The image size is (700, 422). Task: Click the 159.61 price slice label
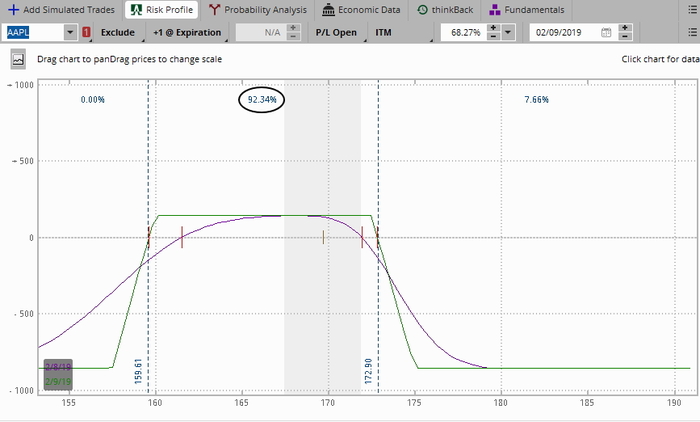[138, 371]
